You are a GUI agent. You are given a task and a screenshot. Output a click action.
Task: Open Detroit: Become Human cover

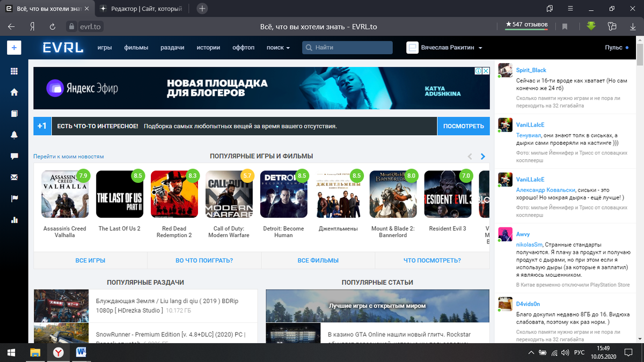click(284, 194)
